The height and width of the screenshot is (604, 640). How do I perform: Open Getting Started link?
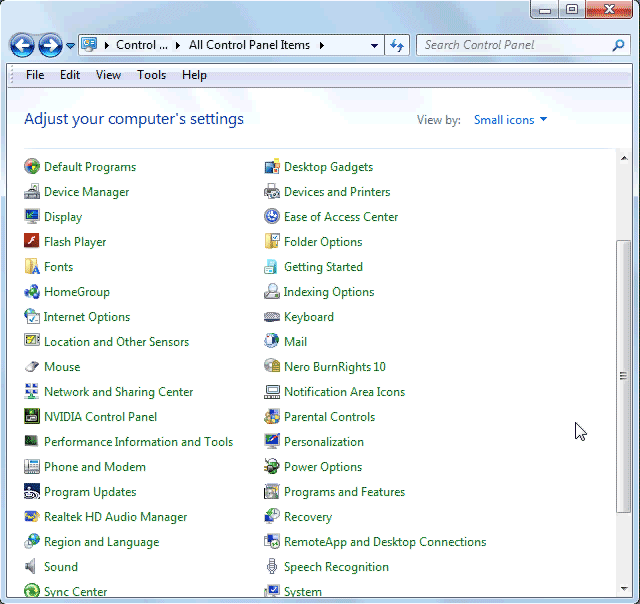click(323, 267)
